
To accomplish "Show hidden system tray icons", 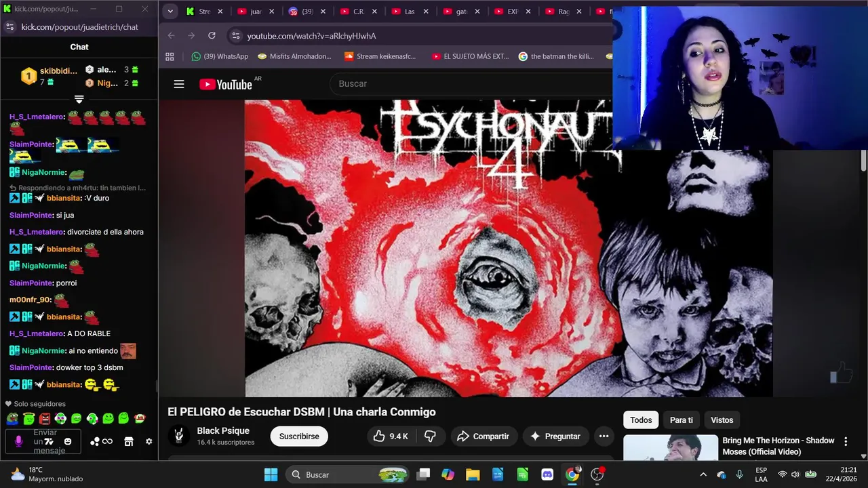I will (x=703, y=474).
